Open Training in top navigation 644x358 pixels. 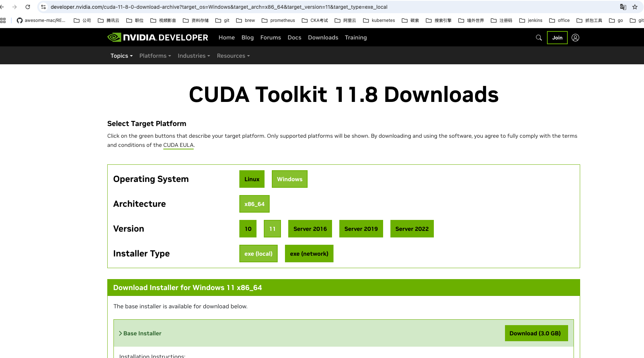tap(356, 37)
